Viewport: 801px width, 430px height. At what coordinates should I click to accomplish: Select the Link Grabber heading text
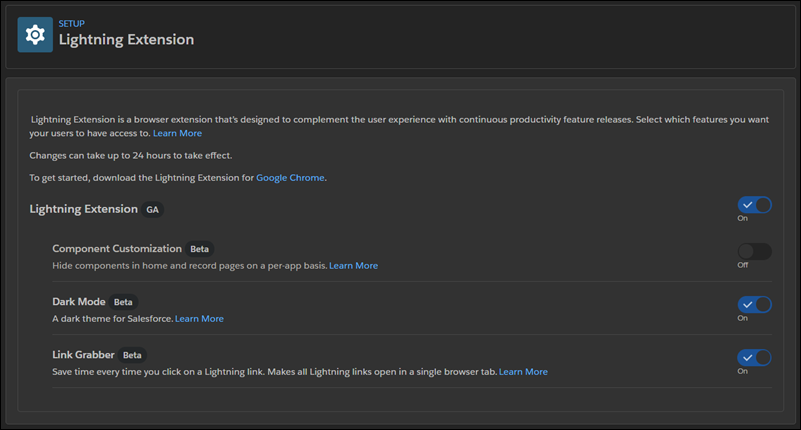point(83,355)
